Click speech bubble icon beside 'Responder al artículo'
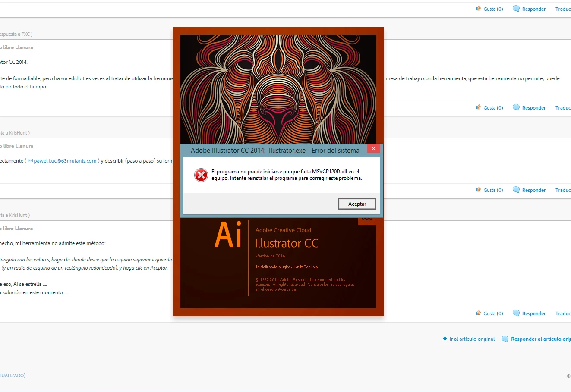571x392 pixels. coord(505,339)
